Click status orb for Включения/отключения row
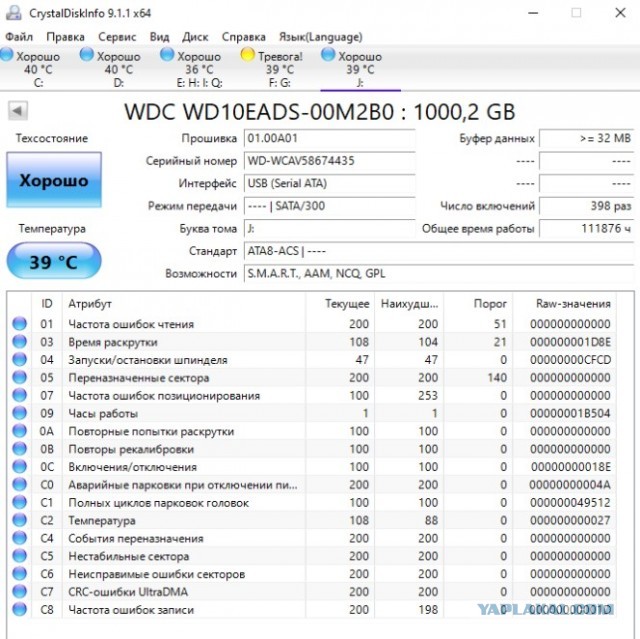This screenshot has height=639, width=640. pos(19,466)
